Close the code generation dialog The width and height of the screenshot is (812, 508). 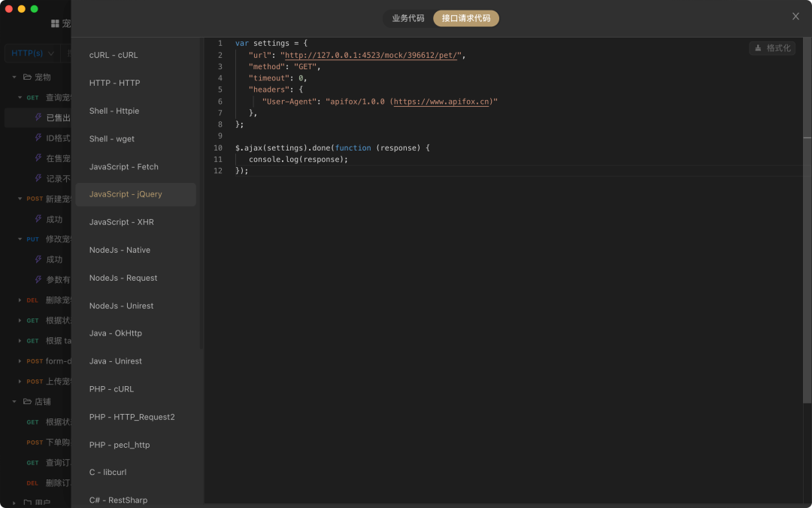pyautogui.click(x=795, y=17)
